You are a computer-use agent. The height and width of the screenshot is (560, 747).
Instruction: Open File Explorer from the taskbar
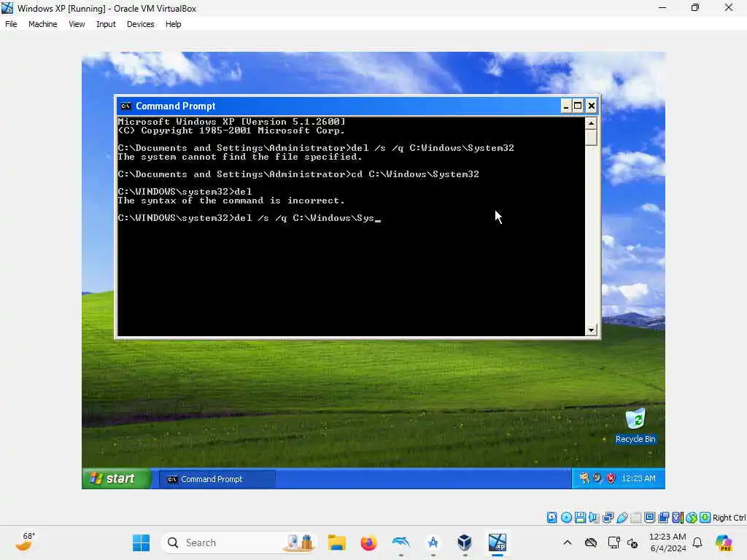[x=336, y=542]
